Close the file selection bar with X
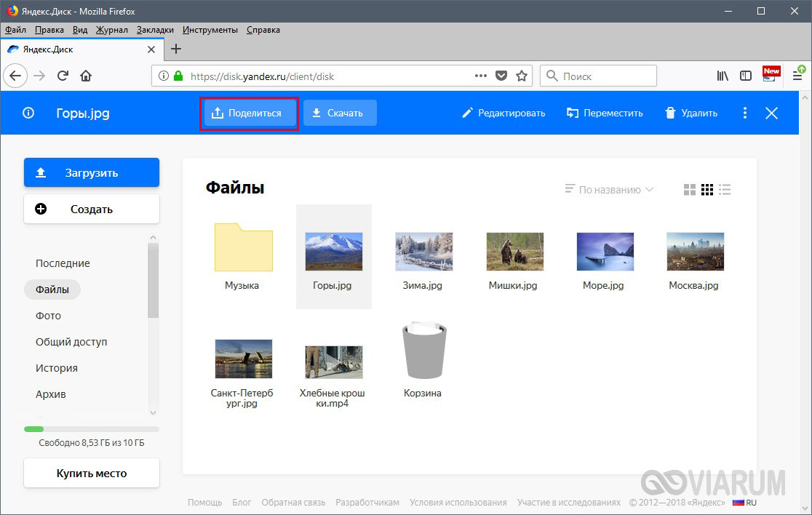Image resolution: width=812 pixels, height=515 pixels. (x=771, y=113)
